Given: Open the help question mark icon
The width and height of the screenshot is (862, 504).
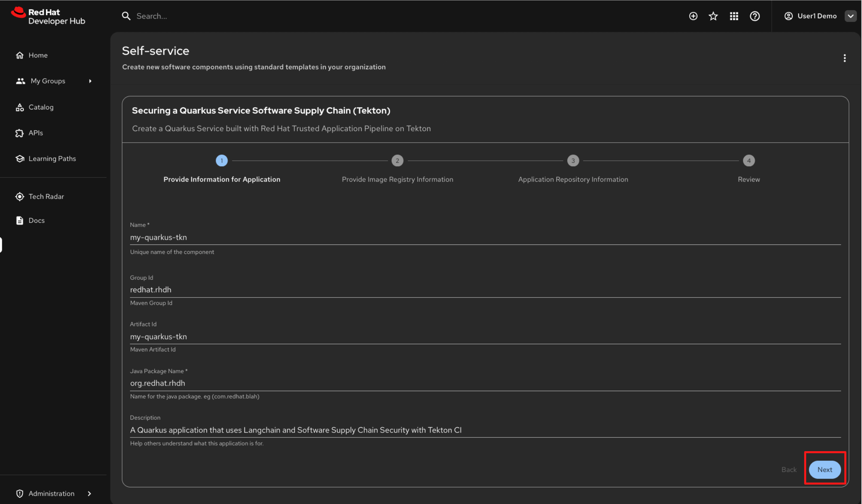Looking at the screenshot, I should tap(755, 16).
